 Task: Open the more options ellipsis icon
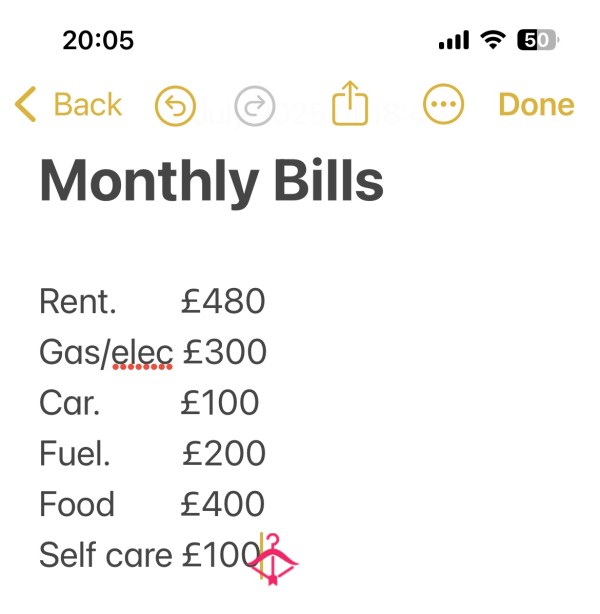(x=443, y=104)
